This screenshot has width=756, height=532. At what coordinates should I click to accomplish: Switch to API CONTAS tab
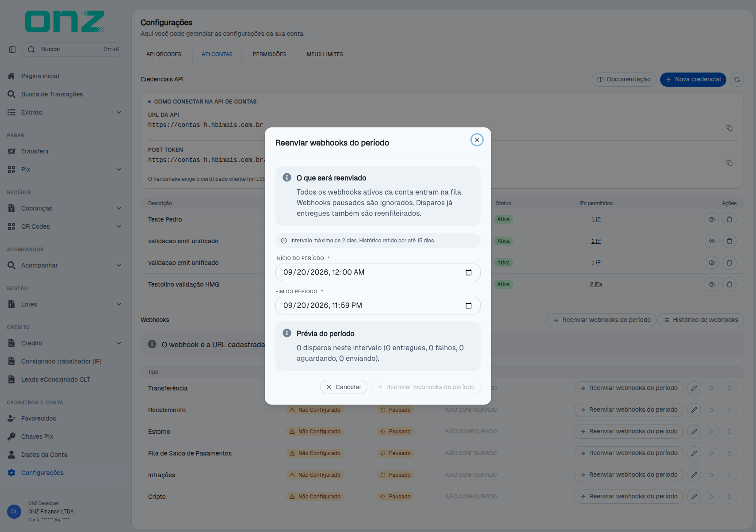point(217,54)
